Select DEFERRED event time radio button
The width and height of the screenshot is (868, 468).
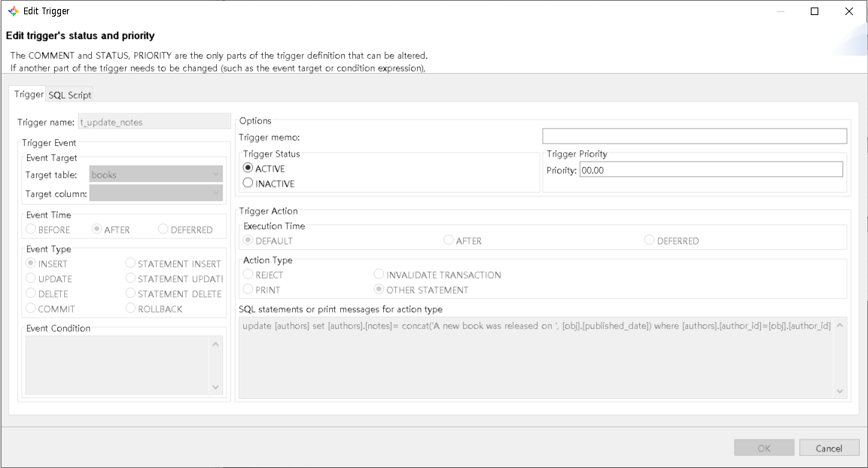[x=163, y=229]
